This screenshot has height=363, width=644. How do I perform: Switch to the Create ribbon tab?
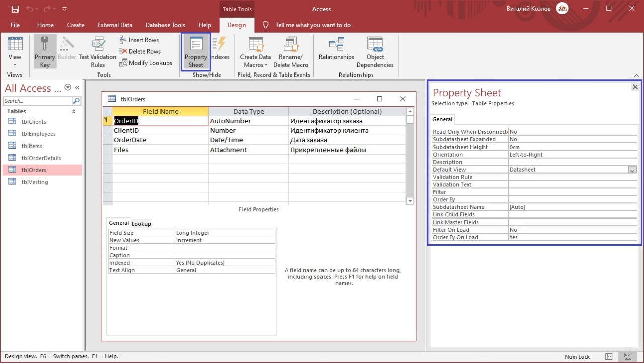coord(76,25)
